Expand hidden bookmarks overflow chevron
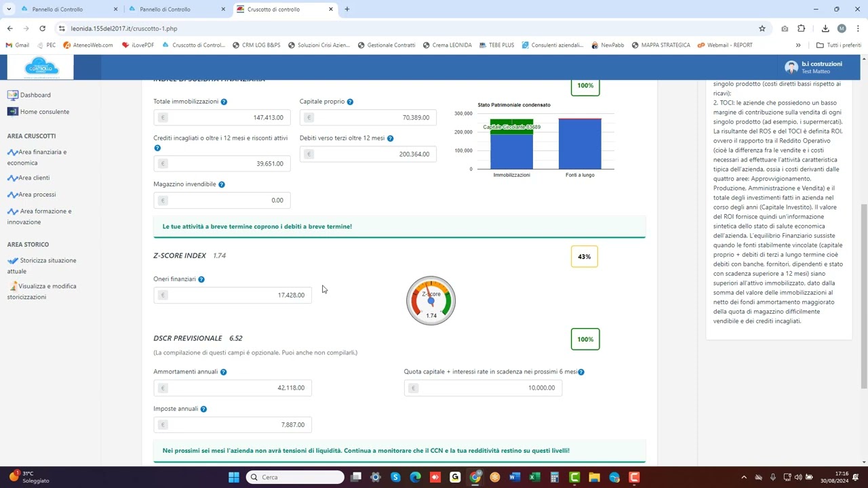The image size is (868, 488). [798, 45]
